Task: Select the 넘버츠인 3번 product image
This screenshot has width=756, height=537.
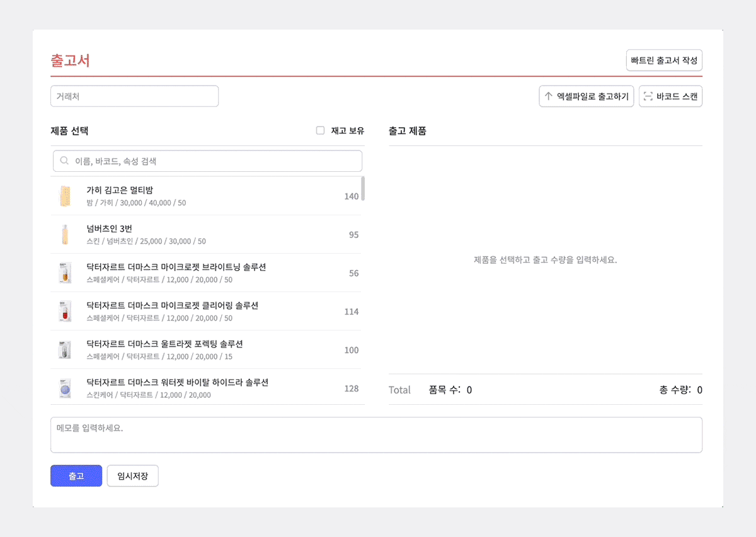Action: [x=64, y=234]
